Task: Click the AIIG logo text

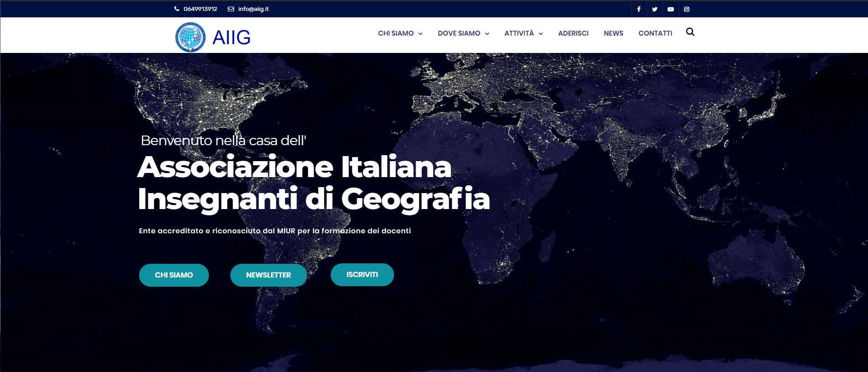Action: pos(232,37)
